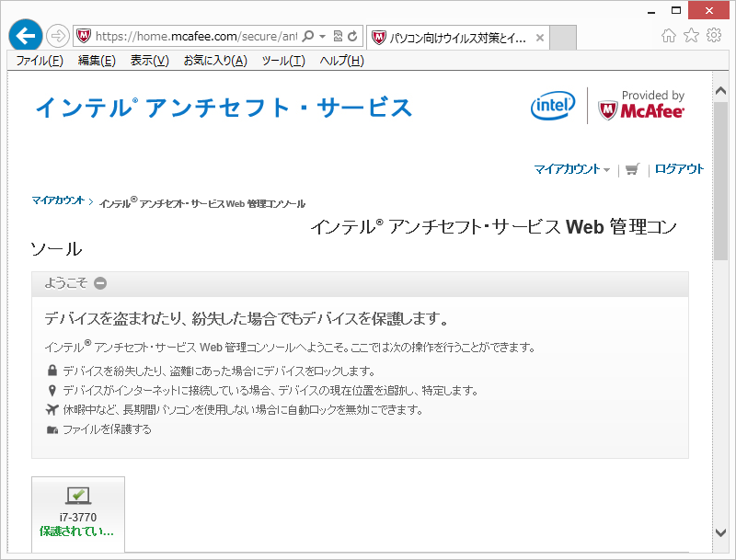This screenshot has height=560, width=736.
Task: Open Favorites star icon
Action: pyautogui.click(x=691, y=35)
